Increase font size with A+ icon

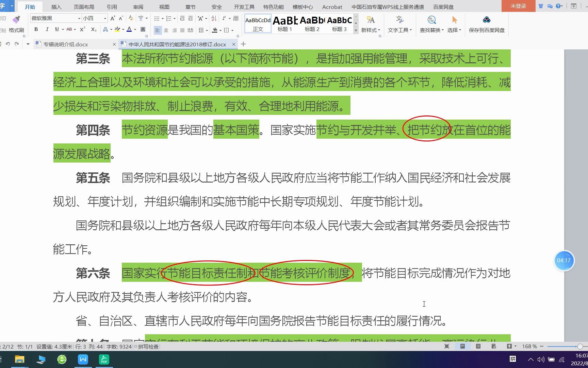[113, 18]
